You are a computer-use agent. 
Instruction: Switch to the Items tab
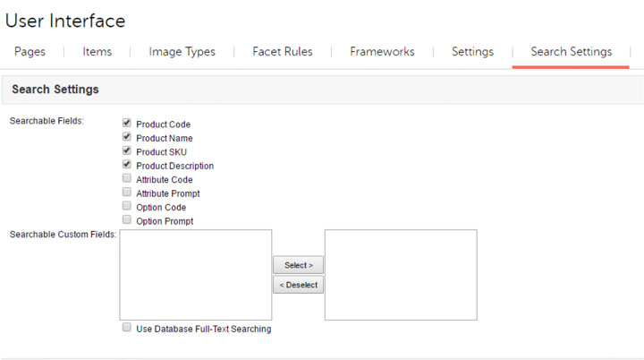coord(97,51)
